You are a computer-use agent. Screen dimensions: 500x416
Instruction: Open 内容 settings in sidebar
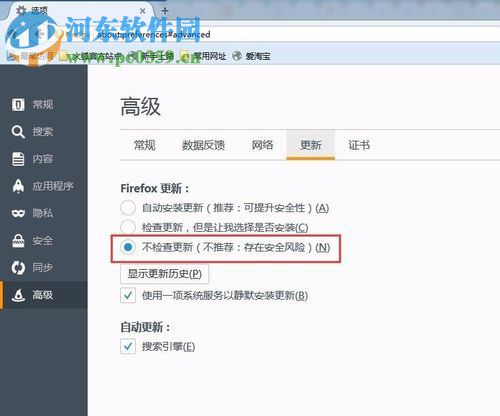(x=43, y=159)
